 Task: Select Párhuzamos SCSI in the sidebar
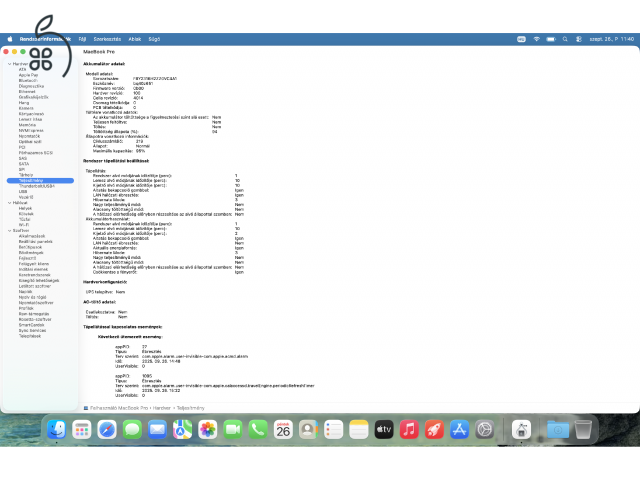click(36, 153)
